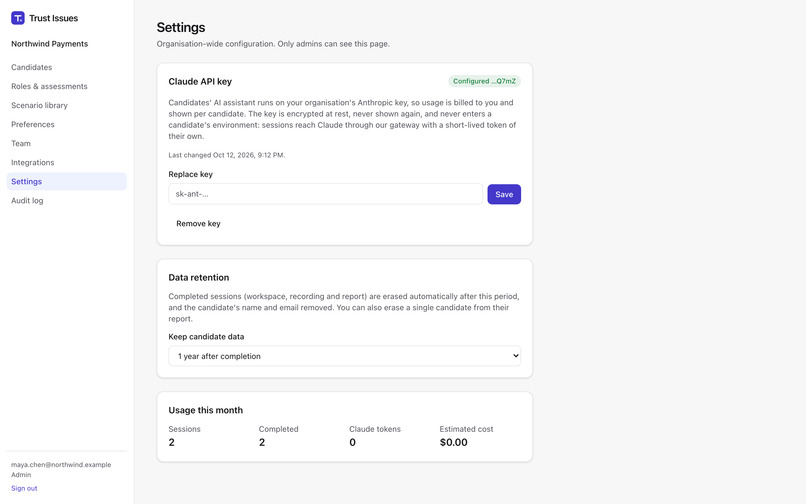Click the Northwind Payments organisation name
Image resolution: width=806 pixels, height=504 pixels.
coord(49,44)
